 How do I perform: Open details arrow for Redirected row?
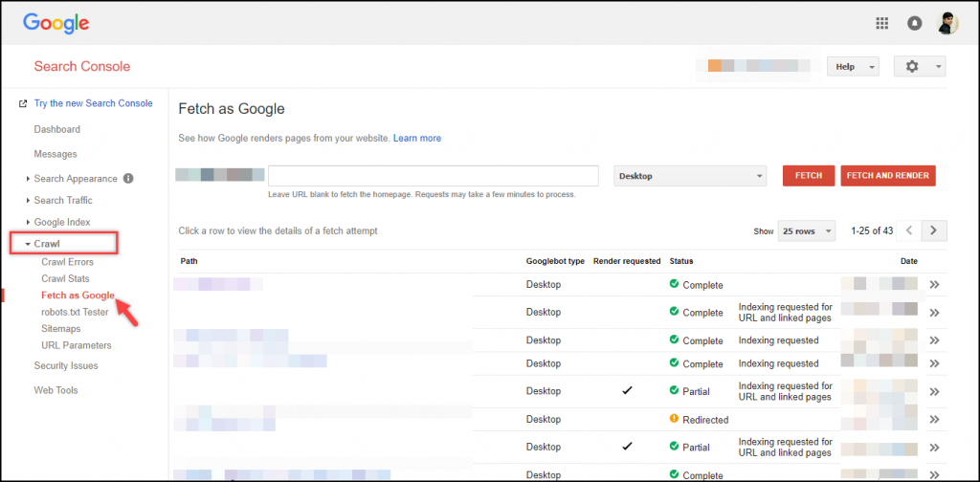pos(934,420)
